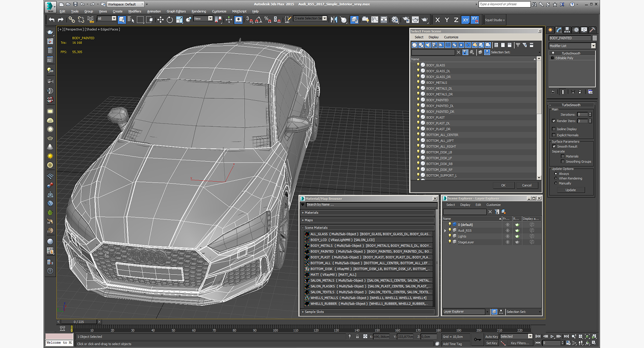
Task: Click the Redo arrow in main toolbar
Action: (x=60, y=20)
